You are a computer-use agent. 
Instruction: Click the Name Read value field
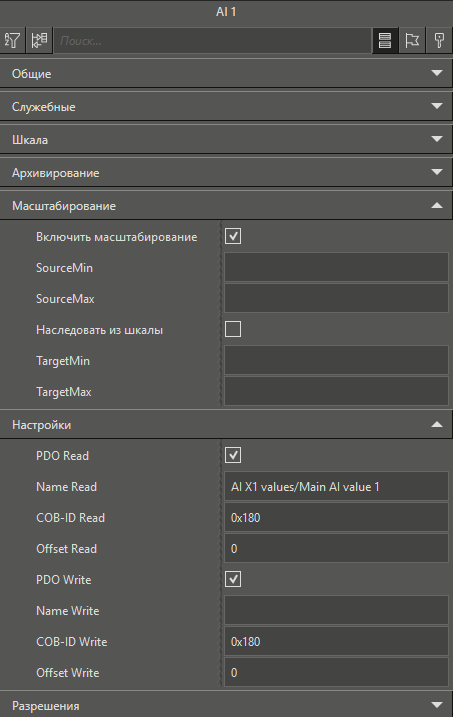click(336, 487)
